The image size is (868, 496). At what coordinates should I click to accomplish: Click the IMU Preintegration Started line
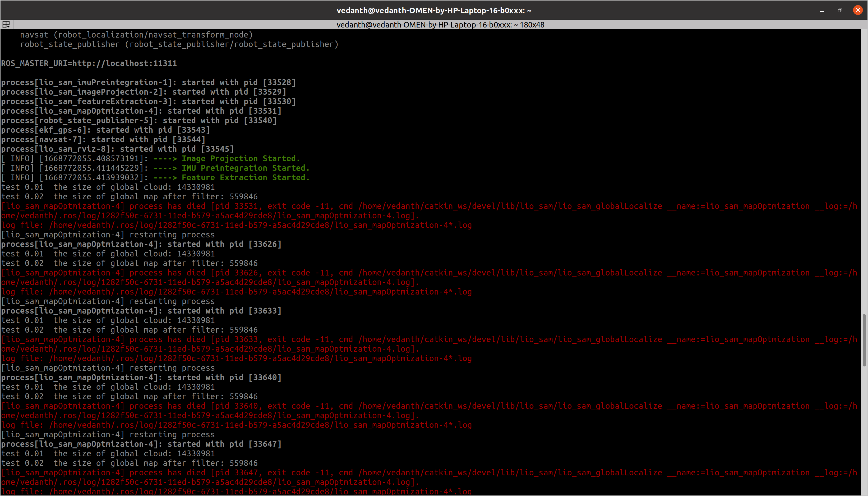[x=245, y=168]
